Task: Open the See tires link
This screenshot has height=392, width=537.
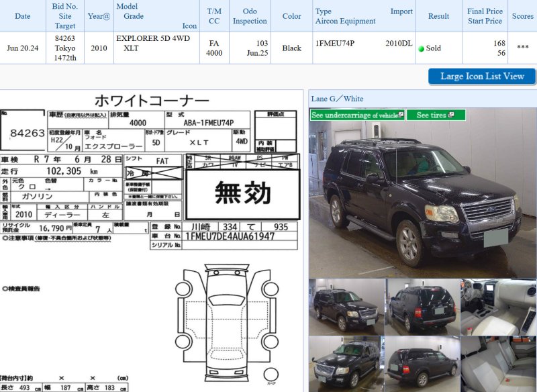Action: (431, 115)
